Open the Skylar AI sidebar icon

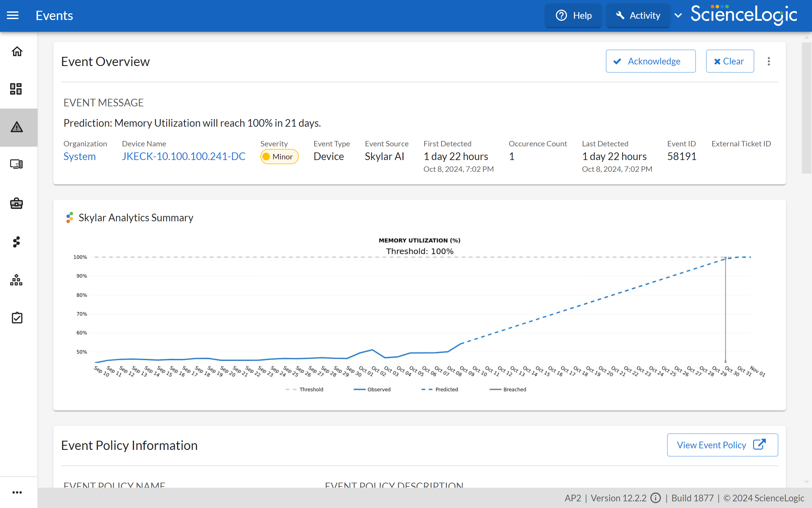(x=16, y=242)
